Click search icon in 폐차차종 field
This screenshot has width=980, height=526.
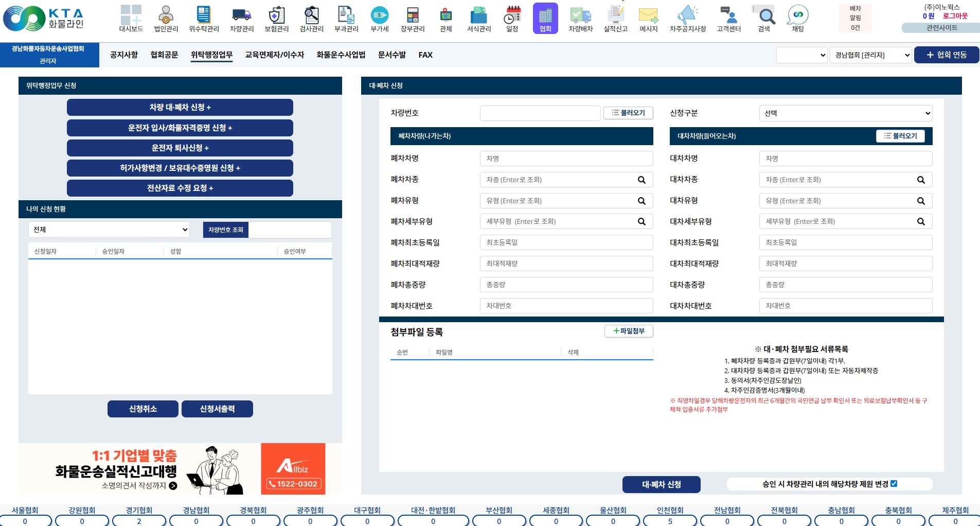[x=642, y=180]
